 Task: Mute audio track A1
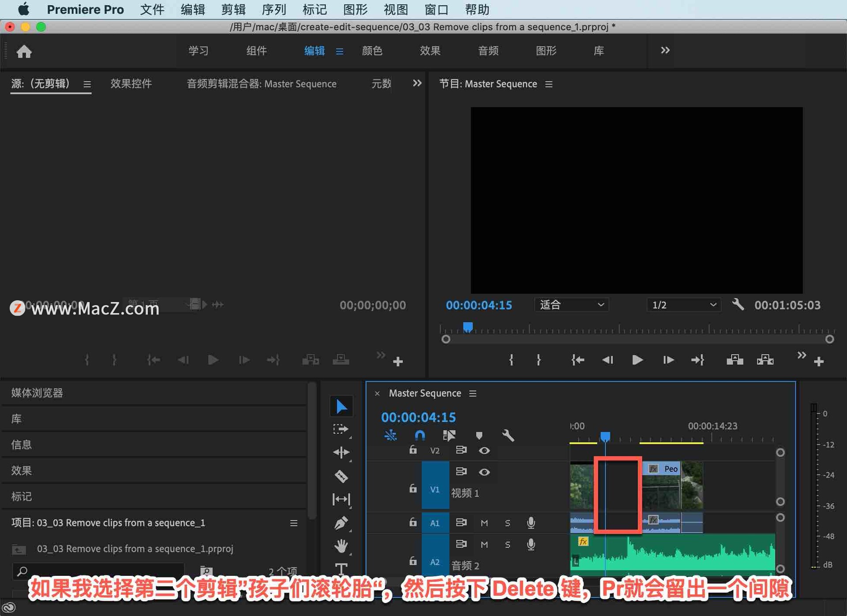coord(484,523)
